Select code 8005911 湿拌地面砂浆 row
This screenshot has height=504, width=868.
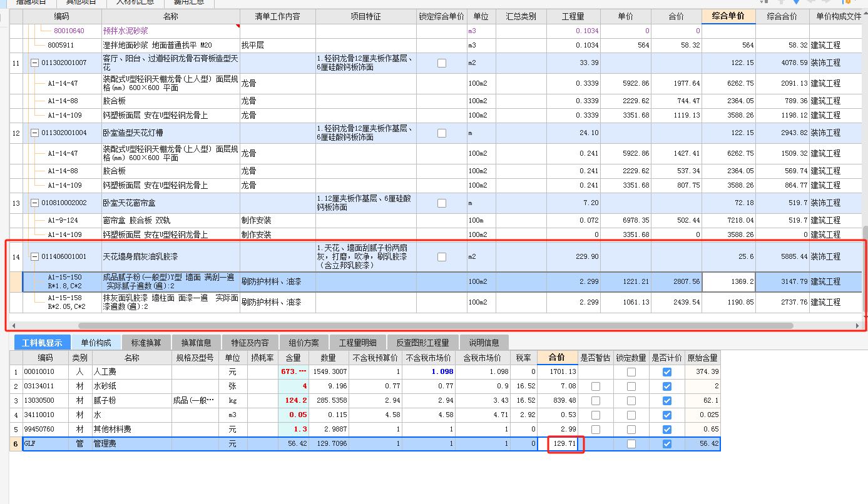click(61, 46)
